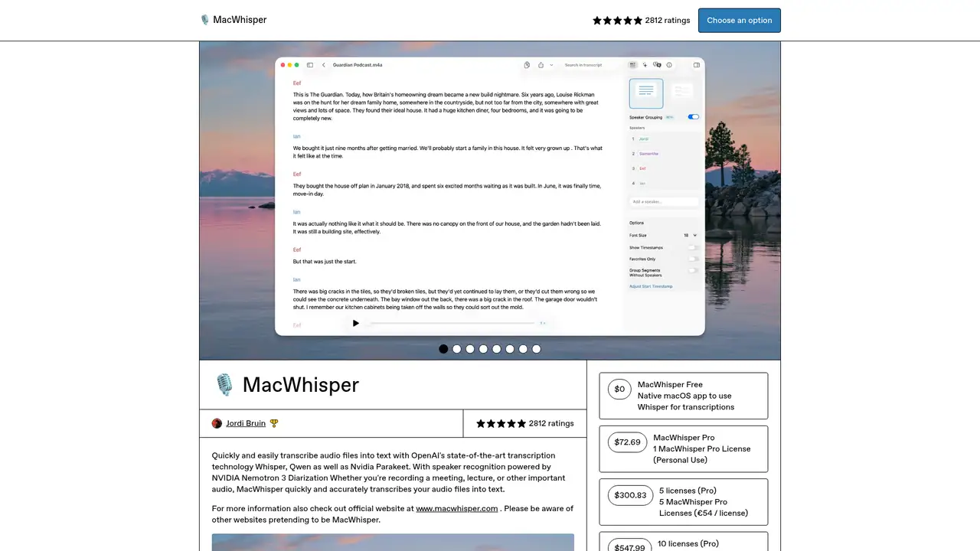Image resolution: width=980 pixels, height=551 pixels.
Task: Visit the Jordi Bruin creator profile link
Action: 246,423
